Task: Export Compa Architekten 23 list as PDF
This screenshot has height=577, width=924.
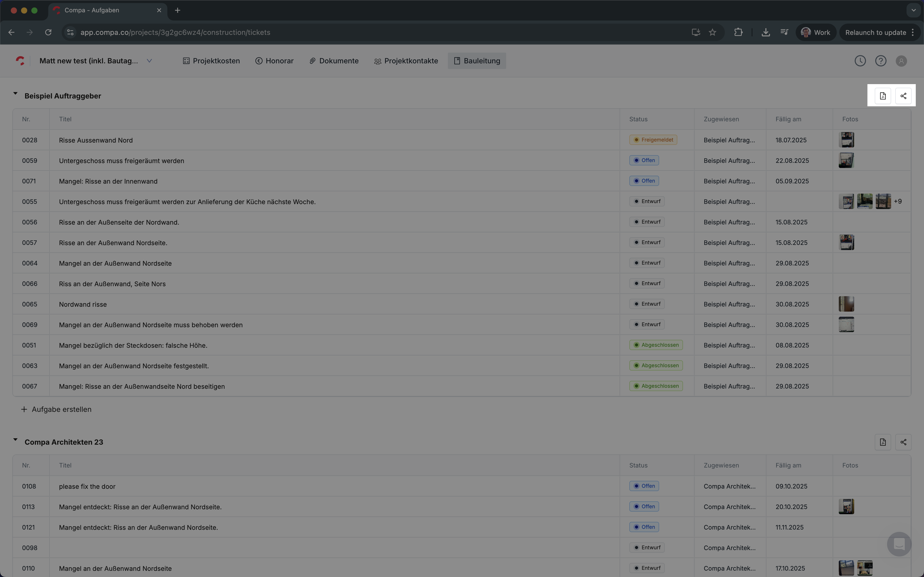Action: coord(882,442)
